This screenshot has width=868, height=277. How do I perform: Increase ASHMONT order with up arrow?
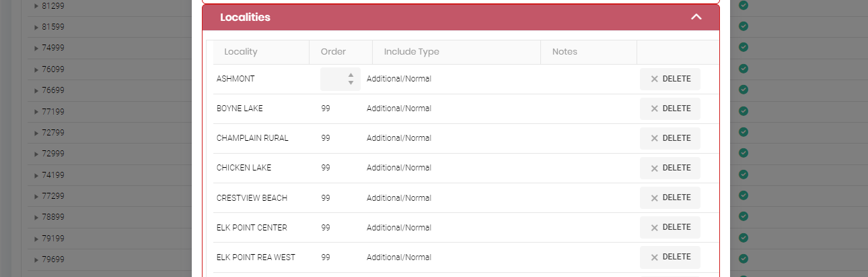click(351, 75)
